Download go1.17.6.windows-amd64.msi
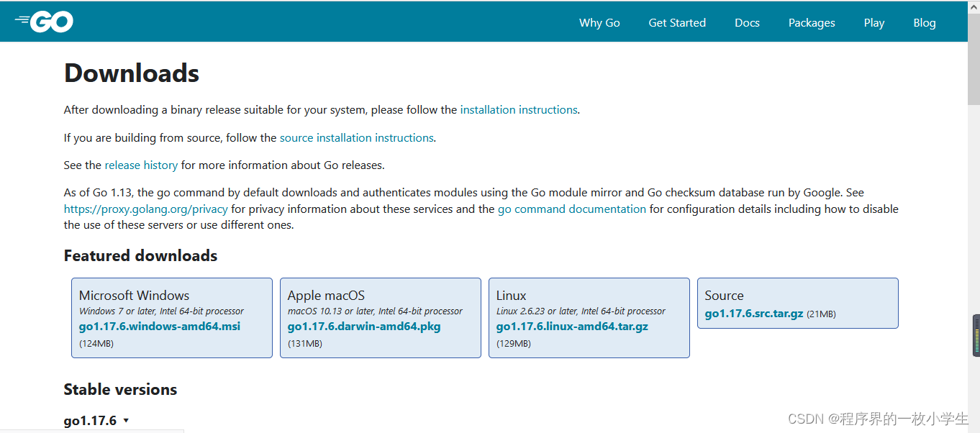 (160, 326)
